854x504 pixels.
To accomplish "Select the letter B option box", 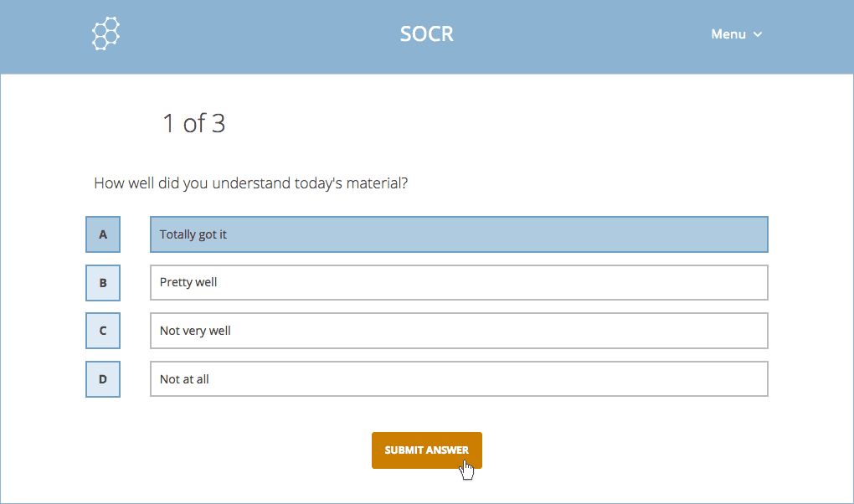I will tap(103, 283).
